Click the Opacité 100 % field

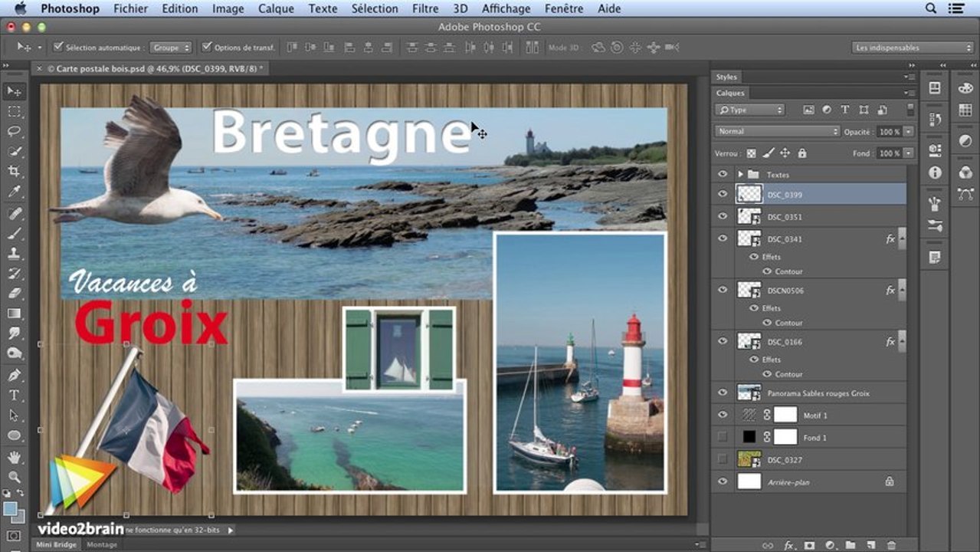(890, 131)
